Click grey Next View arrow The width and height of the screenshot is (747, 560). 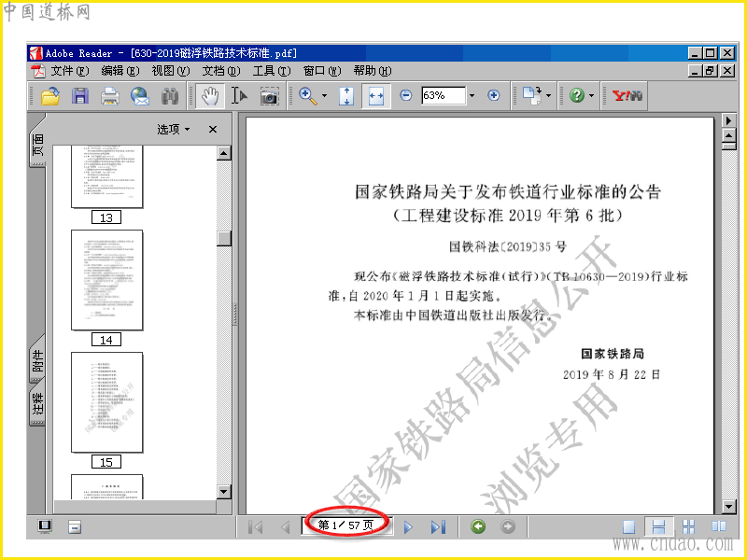tap(508, 526)
